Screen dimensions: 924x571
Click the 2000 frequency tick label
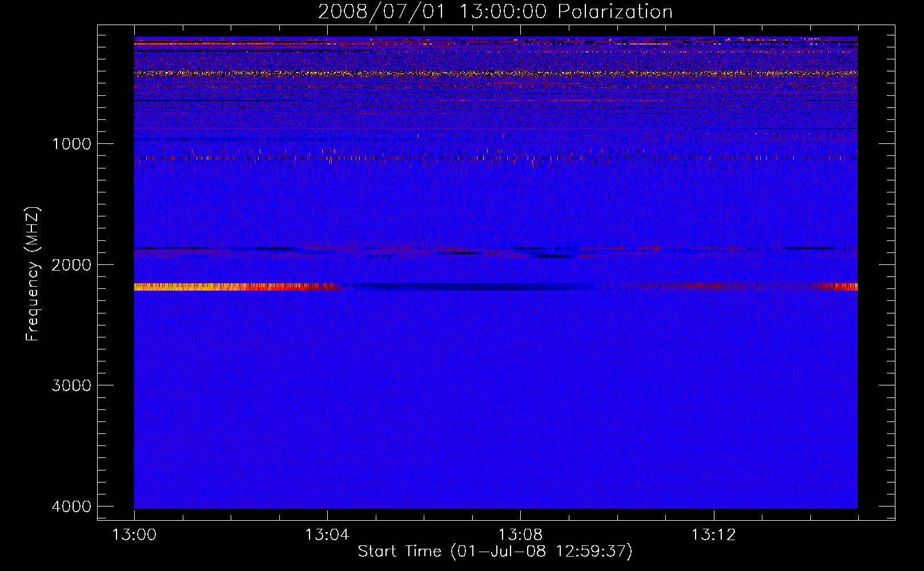tap(71, 264)
